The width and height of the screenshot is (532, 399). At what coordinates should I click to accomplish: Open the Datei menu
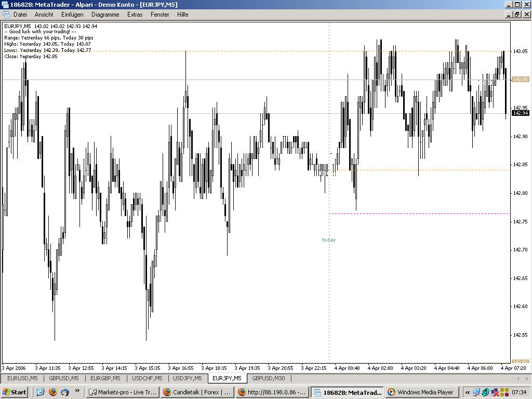click(x=20, y=15)
